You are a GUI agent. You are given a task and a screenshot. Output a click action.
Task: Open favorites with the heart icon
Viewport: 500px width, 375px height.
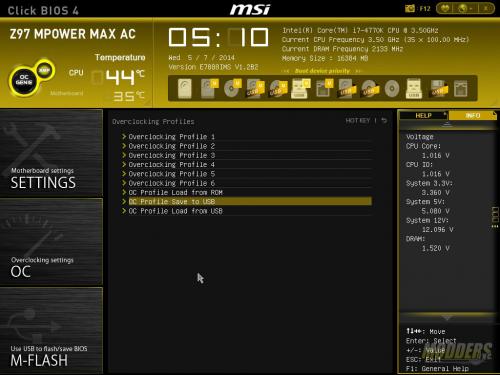446,8
